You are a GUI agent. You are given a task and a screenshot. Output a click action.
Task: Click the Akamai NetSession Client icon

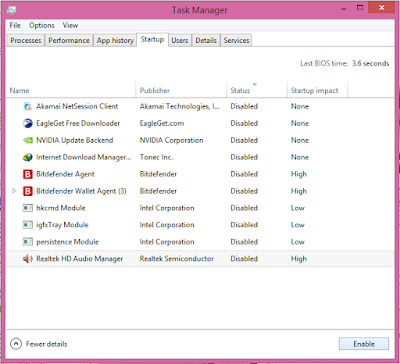pos(28,106)
